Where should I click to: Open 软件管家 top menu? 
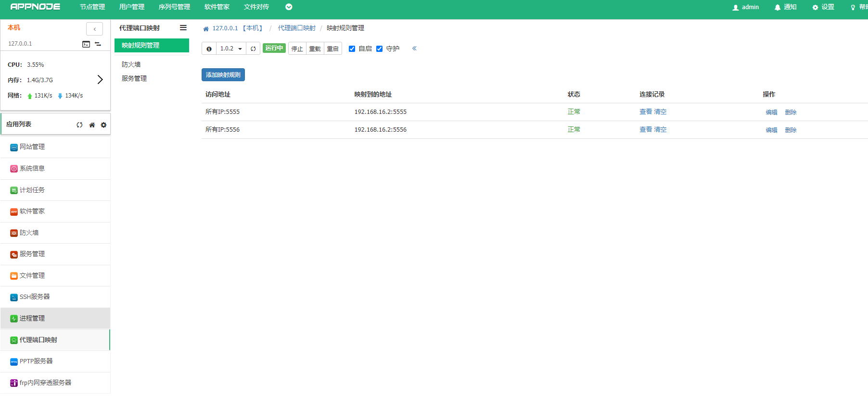tap(217, 7)
